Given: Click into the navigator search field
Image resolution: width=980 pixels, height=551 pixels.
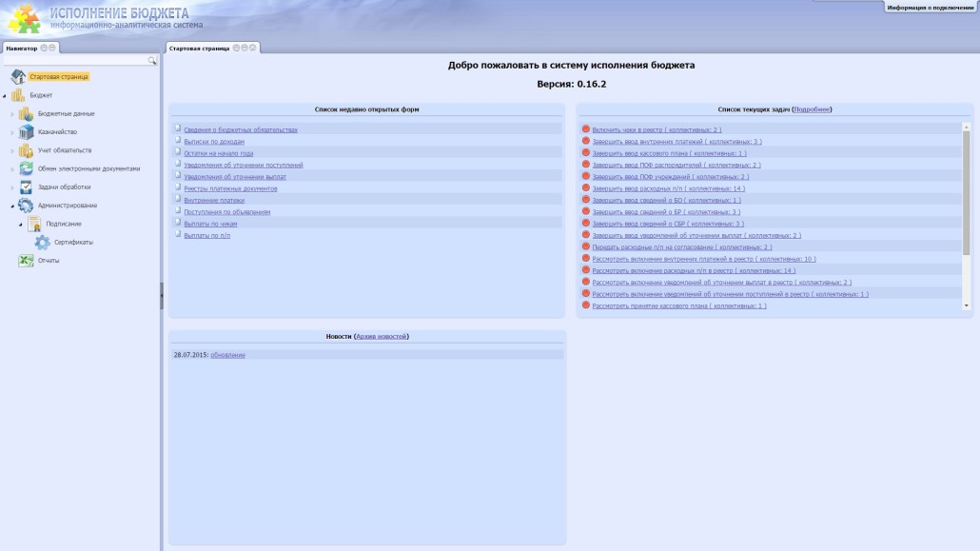Looking at the screenshot, I should click(x=75, y=61).
